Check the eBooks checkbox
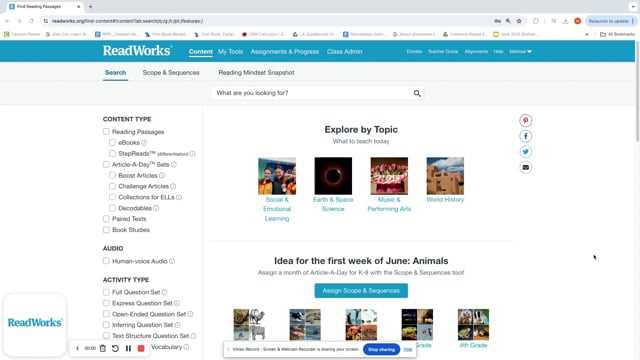Screen dimensions: 640x360 (112, 142)
